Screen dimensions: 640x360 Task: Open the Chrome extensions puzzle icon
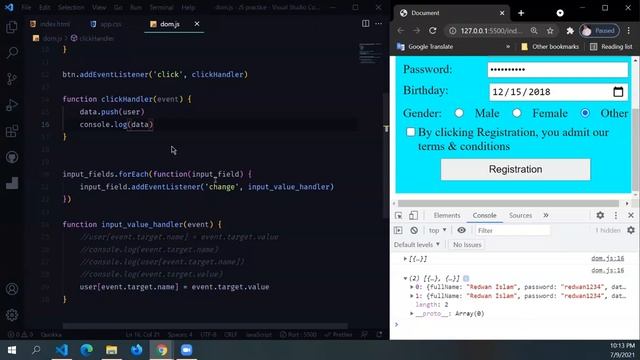(570, 31)
